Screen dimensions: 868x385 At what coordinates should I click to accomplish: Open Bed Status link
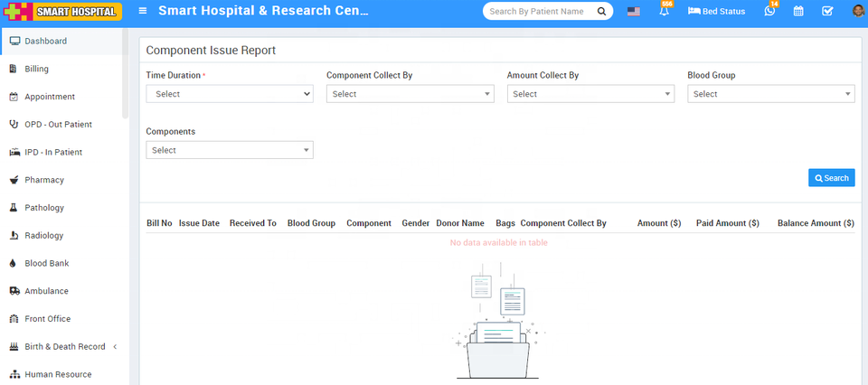point(716,11)
